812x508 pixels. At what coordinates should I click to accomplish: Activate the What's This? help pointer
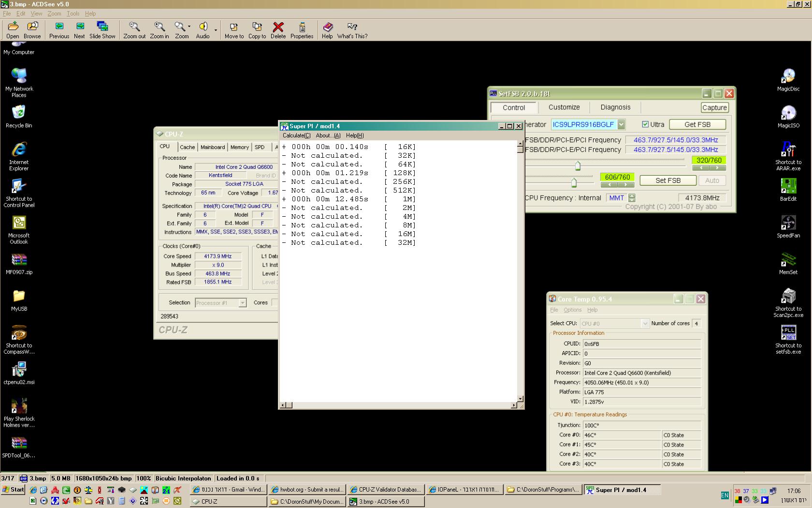(x=352, y=30)
